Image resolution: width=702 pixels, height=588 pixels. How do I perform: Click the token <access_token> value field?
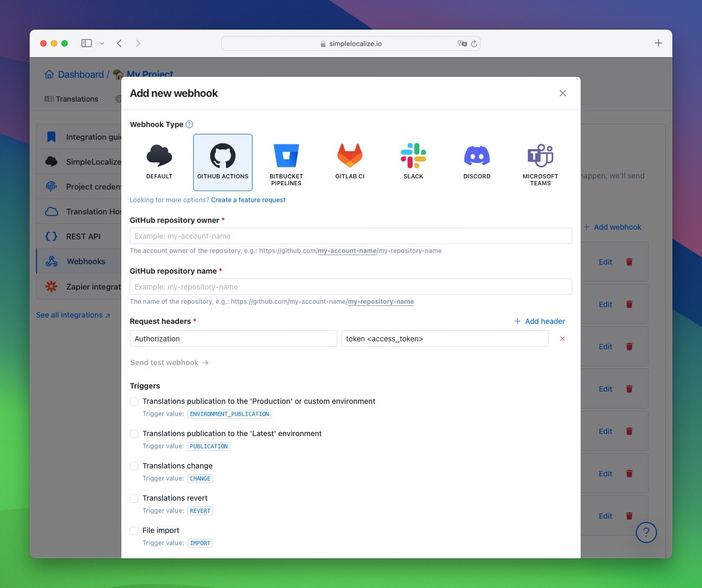445,339
